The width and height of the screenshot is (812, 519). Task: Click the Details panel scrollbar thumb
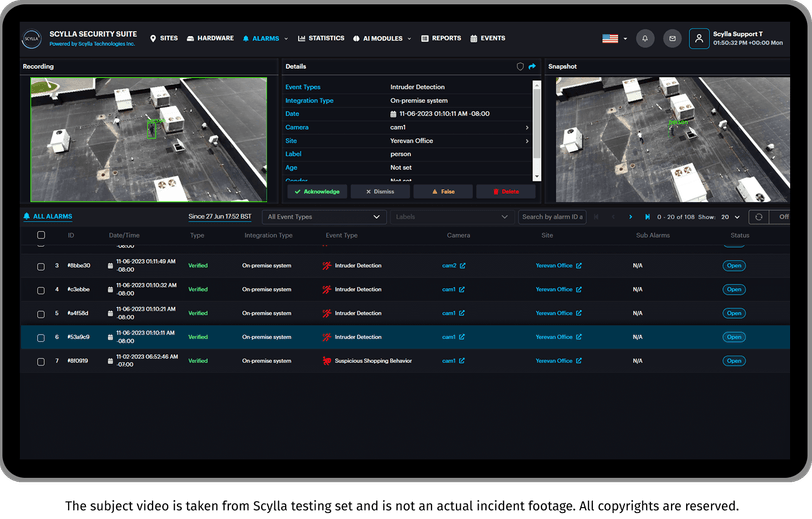point(536,124)
